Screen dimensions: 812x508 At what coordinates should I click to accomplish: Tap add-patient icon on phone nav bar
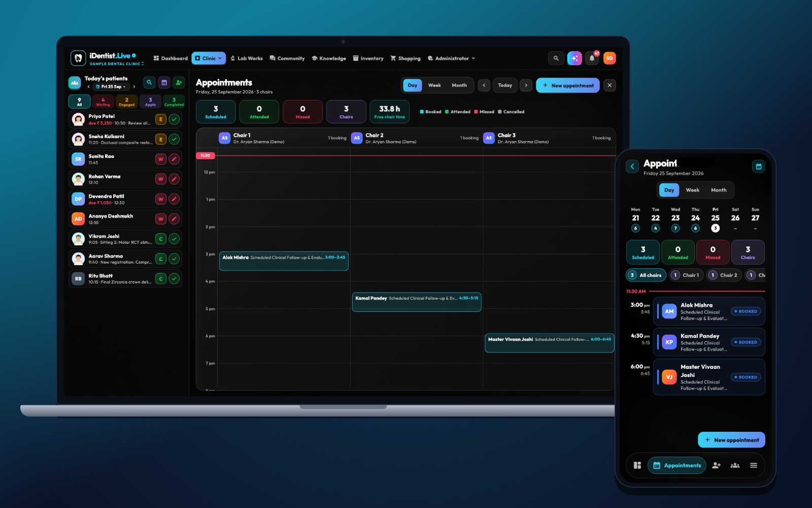coord(717,465)
